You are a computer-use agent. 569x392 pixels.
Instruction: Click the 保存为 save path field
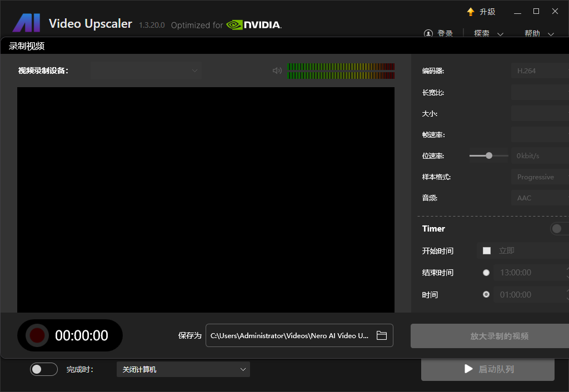point(300,335)
